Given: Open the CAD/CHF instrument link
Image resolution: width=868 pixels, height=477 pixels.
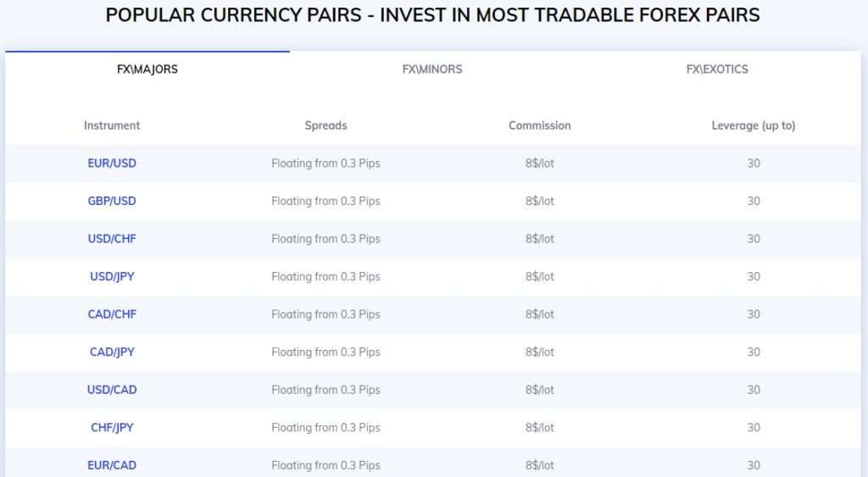Looking at the screenshot, I should click(x=112, y=314).
